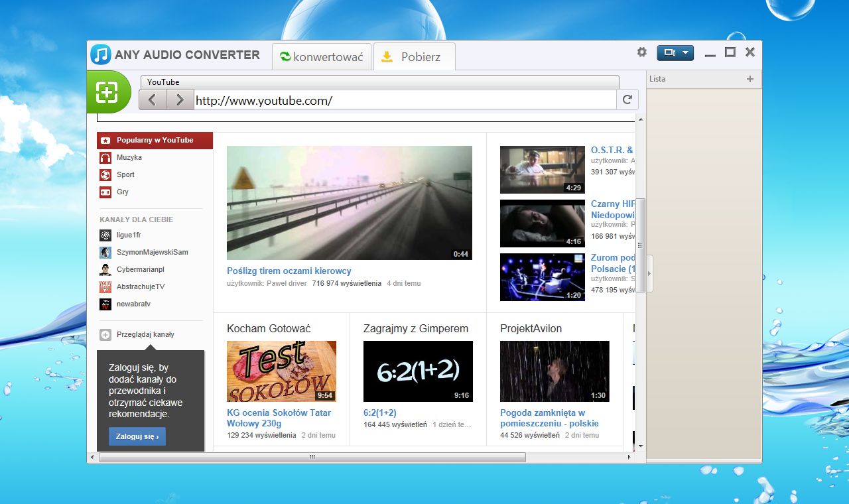Click the Any Audio Converter logo icon

(x=100, y=54)
